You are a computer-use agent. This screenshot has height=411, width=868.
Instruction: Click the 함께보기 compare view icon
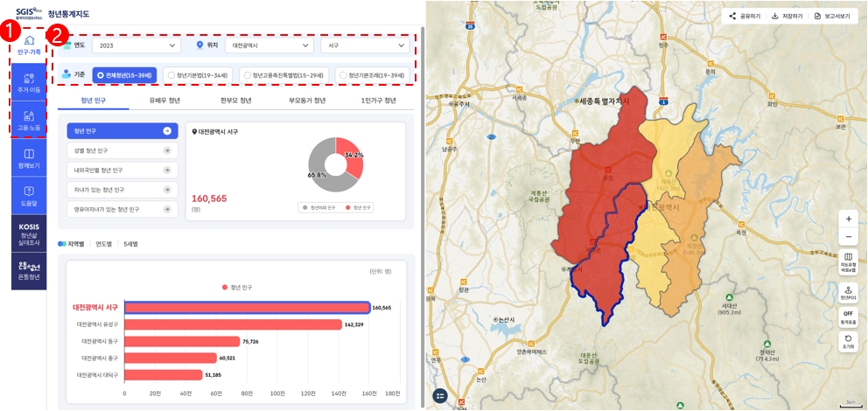(x=29, y=157)
